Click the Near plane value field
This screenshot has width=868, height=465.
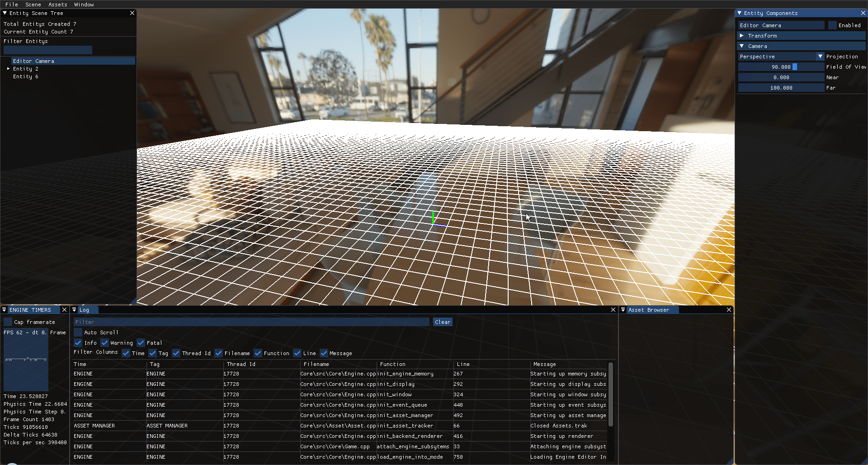(781, 77)
